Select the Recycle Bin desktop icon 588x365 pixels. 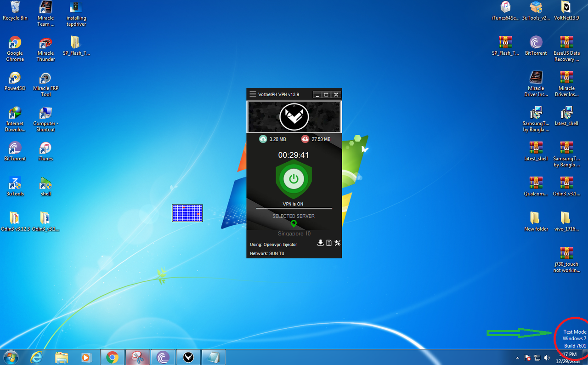(x=15, y=11)
